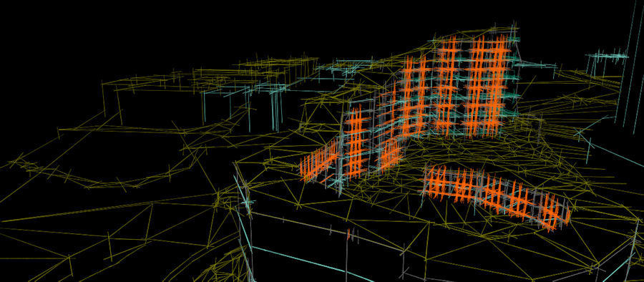This screenshot has height=282, width=644.
Task: Select the leftmost slanted orange grid panel
Action: click(321, 160)
